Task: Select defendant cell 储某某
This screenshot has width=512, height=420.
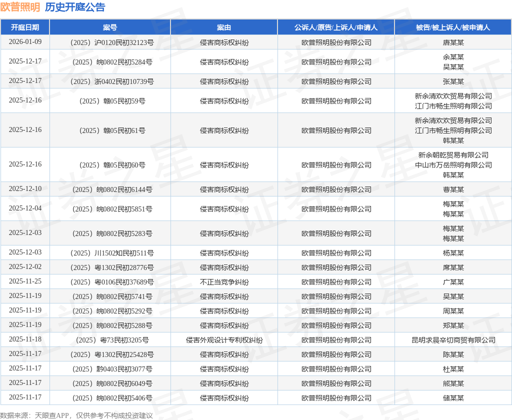Action: [453, 398]
